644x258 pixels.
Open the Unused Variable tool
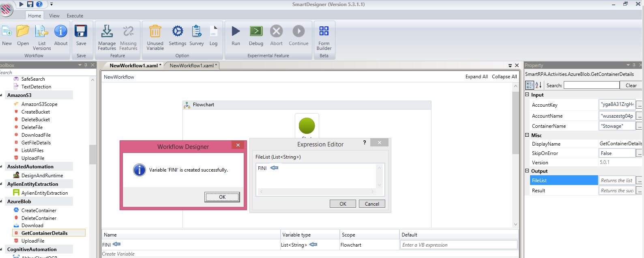pyautogui.click(x=155, y=32)
